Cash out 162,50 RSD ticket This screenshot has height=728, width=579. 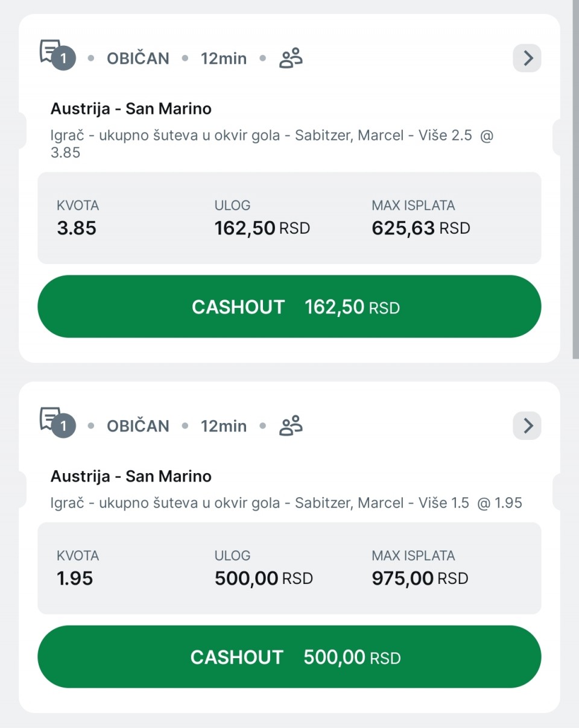tap(289, 307)
